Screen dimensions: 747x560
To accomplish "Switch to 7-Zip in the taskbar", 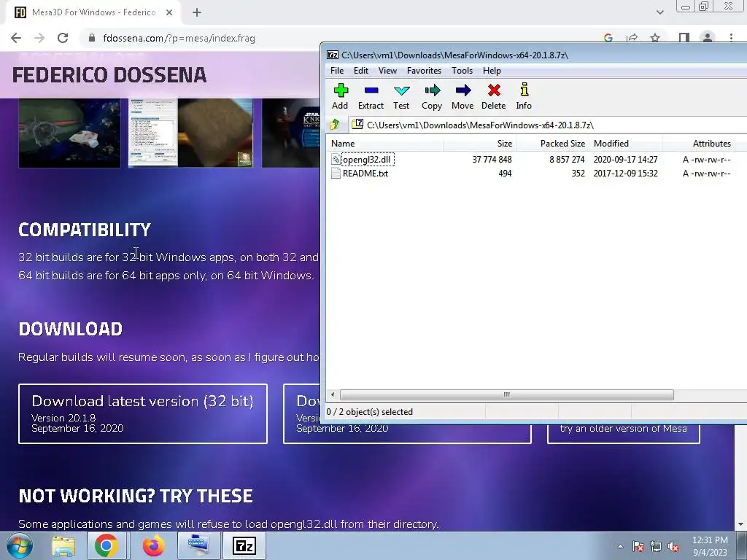I will pyautogui.click(x=244, y=545).
